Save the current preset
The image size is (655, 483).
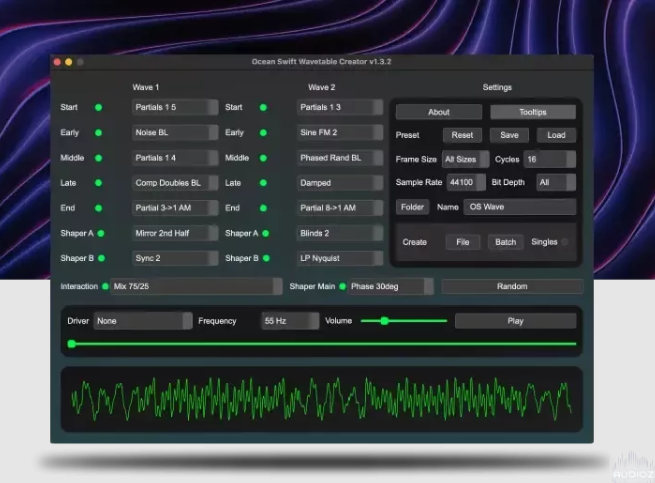click(509, 135)
